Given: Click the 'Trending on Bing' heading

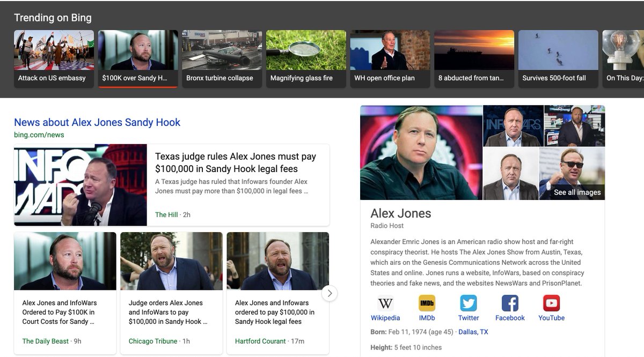Looking at the screenshot, I should pyautogui.click(x=53, y=18).
